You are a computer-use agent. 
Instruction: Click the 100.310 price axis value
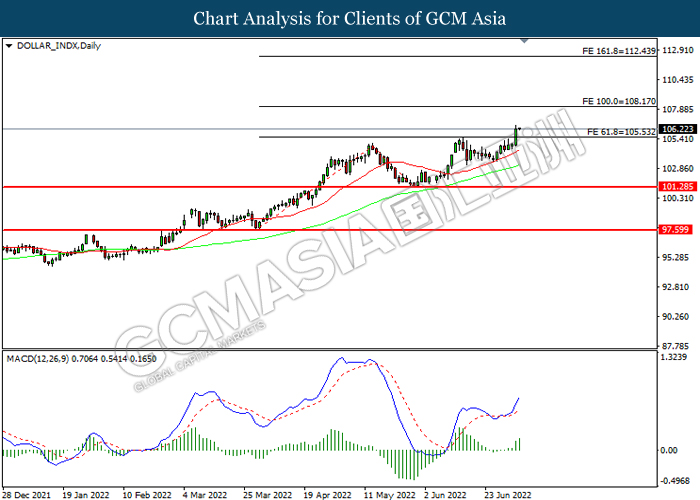point(678,198)
